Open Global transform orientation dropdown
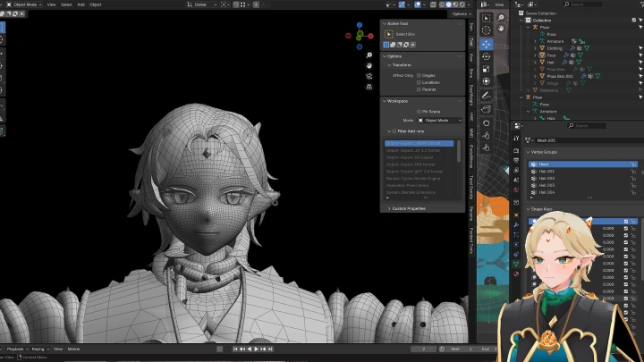The width and height of the screenshot is (644, 362). coord(201,4)
